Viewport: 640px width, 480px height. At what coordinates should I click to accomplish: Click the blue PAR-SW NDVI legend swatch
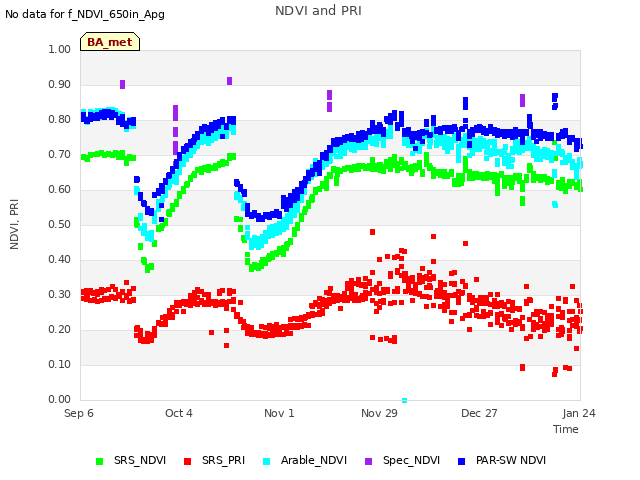click(x=462, y=461)
